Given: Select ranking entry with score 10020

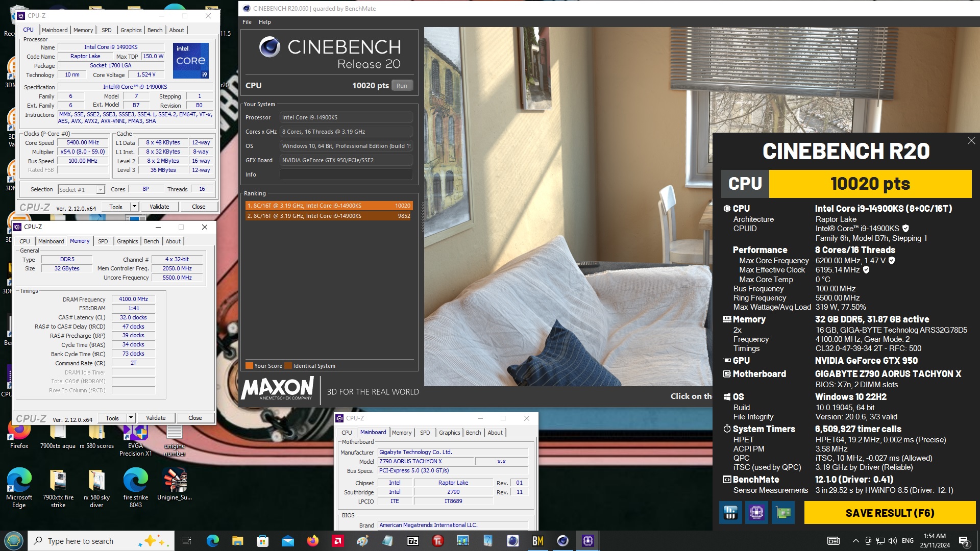Looking at the screenshot, I should (x=329, y=206).
